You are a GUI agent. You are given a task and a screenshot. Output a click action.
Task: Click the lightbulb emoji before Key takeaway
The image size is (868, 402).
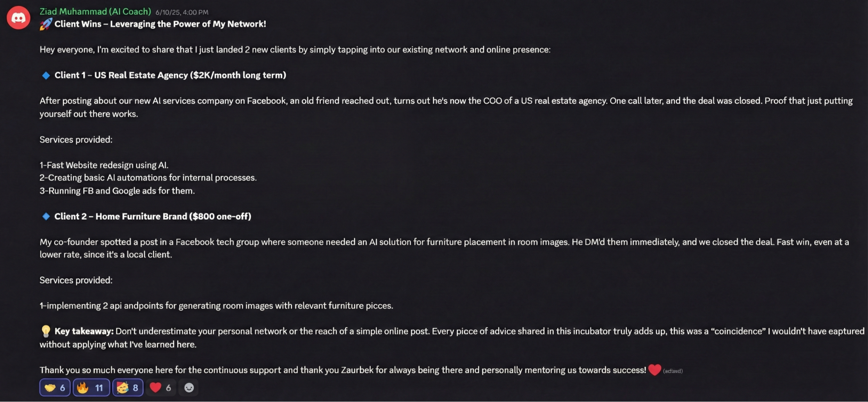click(x=45, y=331)
